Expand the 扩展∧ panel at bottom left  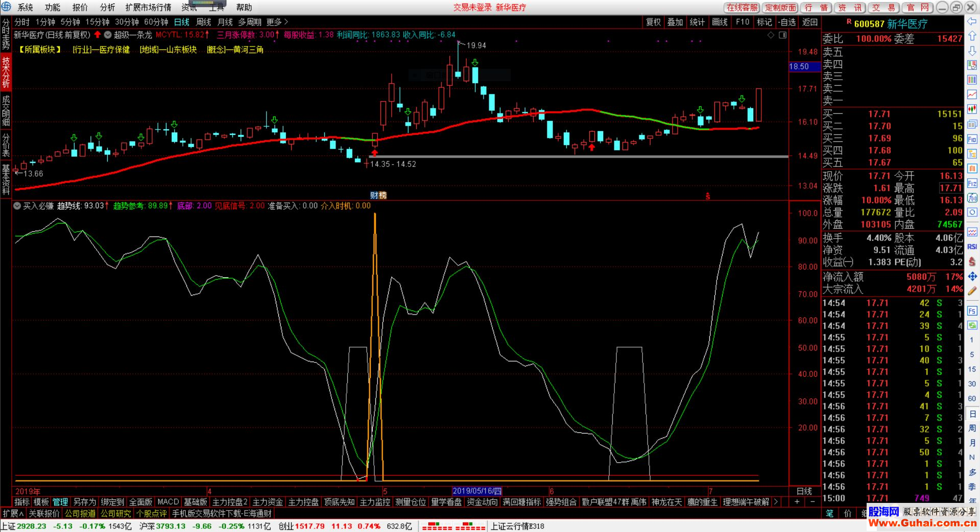[13, 513]
